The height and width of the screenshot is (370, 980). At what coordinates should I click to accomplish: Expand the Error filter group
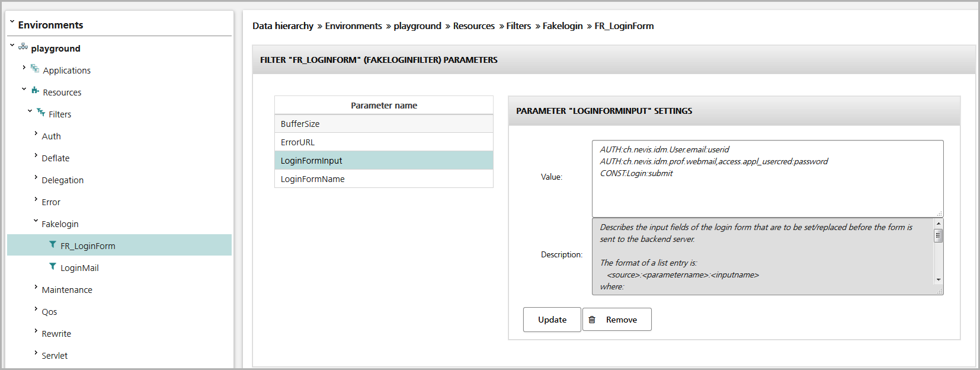pos(36,199)
